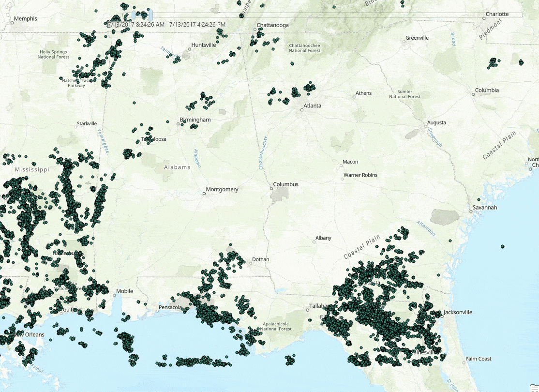Image resolution: width=539 pixels, height=392 pixels.
Task: Click the Chattahoochee National Forest label
Action: point(304,48)
